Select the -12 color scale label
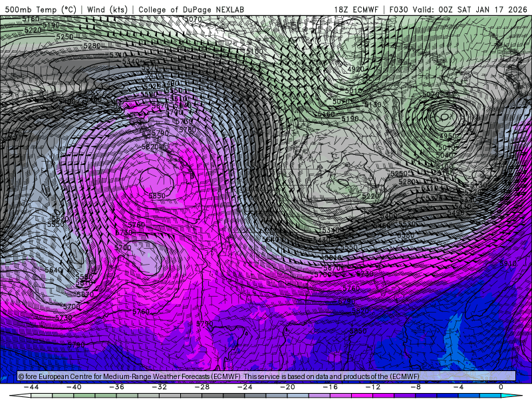The height and width of the screenshot is (399, 532). [373, 387]
